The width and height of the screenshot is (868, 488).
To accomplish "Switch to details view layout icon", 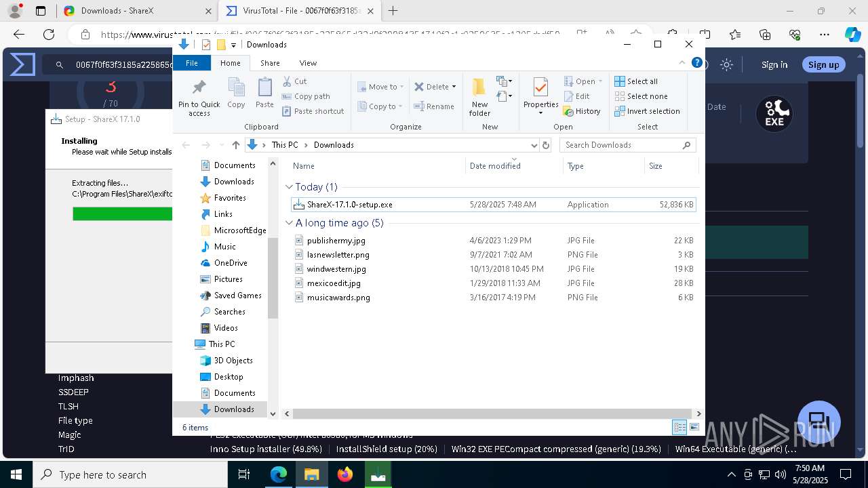I will click(679, 427).
